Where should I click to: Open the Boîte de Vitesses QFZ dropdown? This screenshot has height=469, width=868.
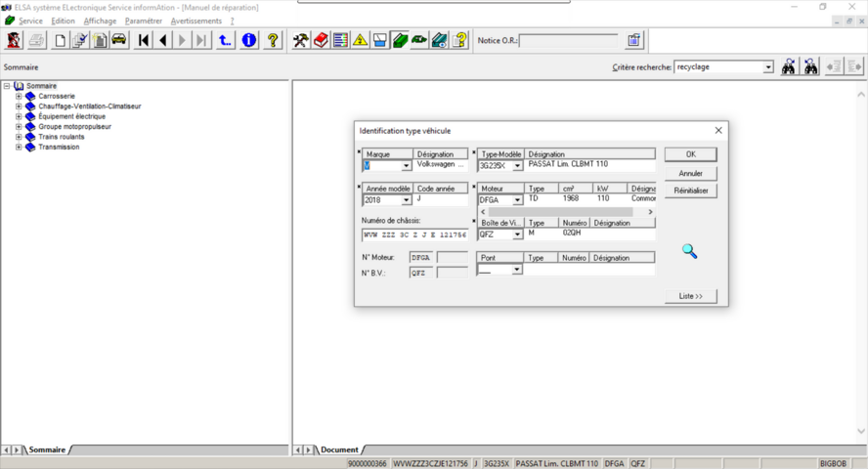coord(517,234)
